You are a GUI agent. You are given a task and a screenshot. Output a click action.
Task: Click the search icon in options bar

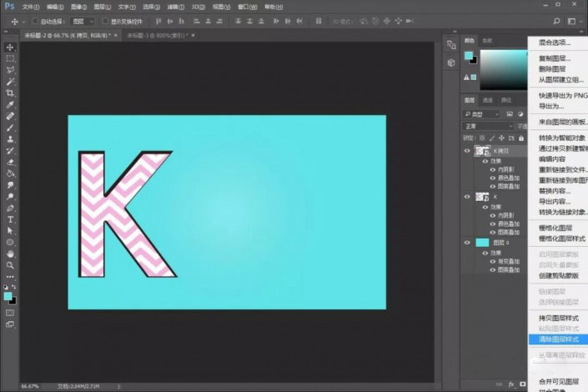(556, 22)
